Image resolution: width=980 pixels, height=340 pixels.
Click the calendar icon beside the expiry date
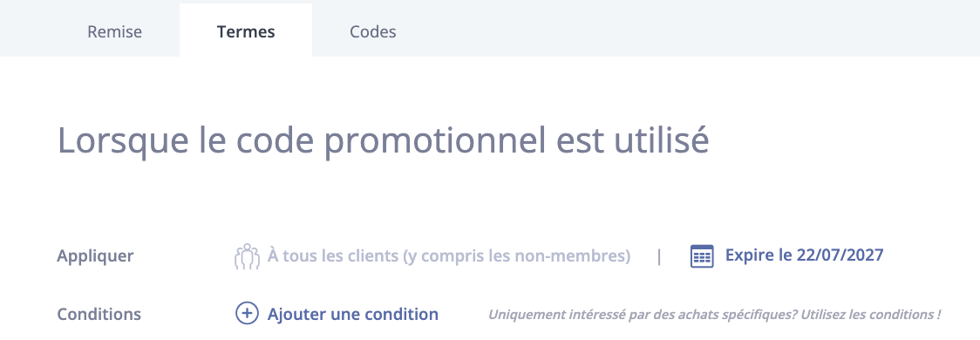(x=702, y=256)
